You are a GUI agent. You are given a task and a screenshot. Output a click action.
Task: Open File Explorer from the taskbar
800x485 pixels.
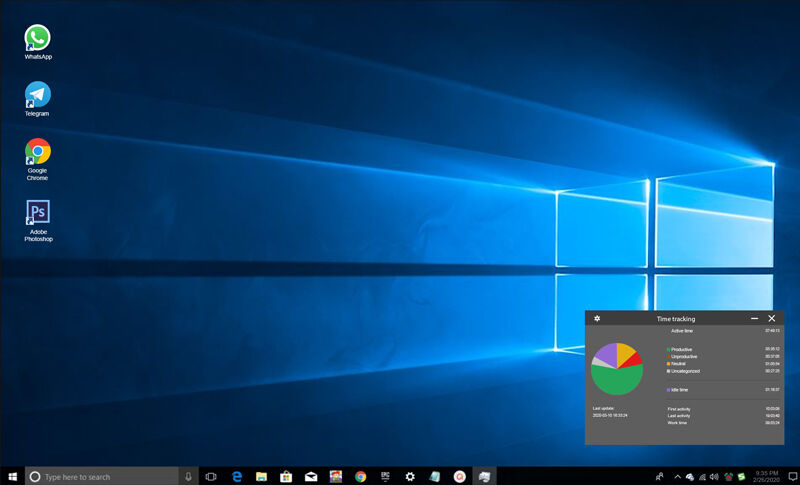(262, 477)
